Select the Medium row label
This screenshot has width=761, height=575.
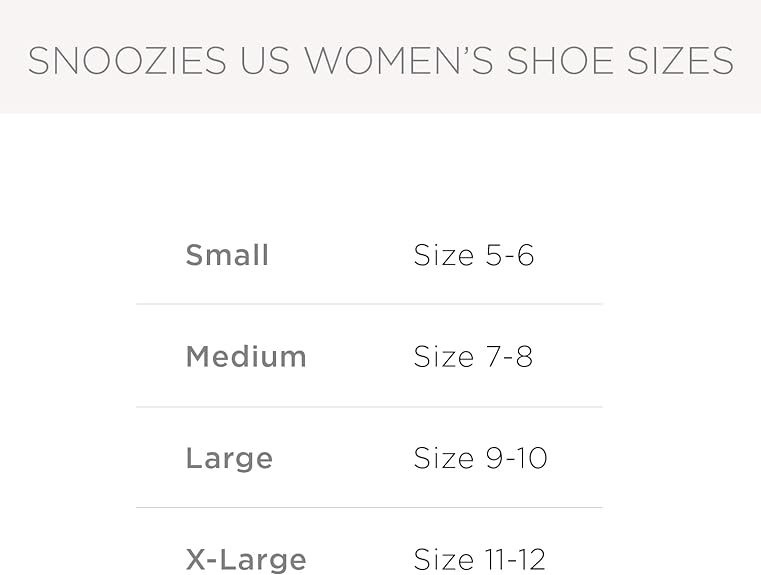(246, 356)
